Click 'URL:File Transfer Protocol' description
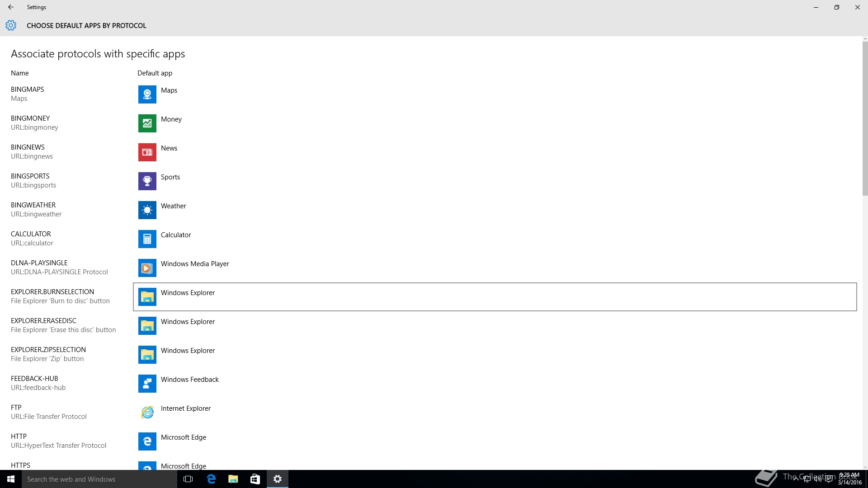The height and width of the screenshot is (488, 868). (49, 417)
